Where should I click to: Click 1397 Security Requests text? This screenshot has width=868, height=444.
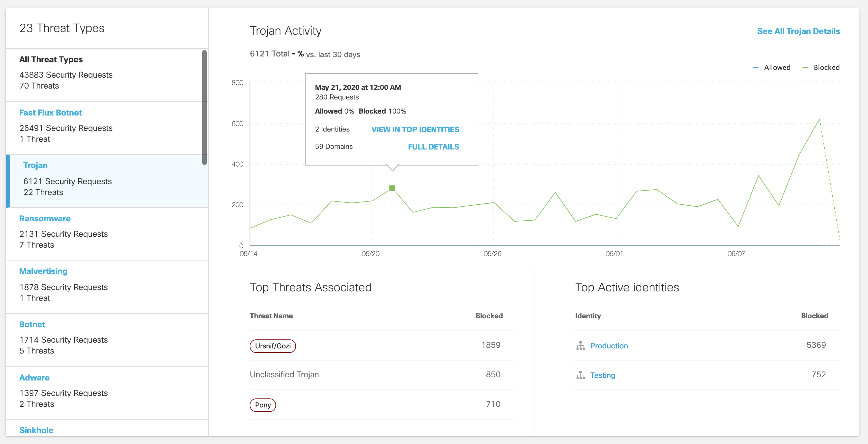[x=63, y=393]
